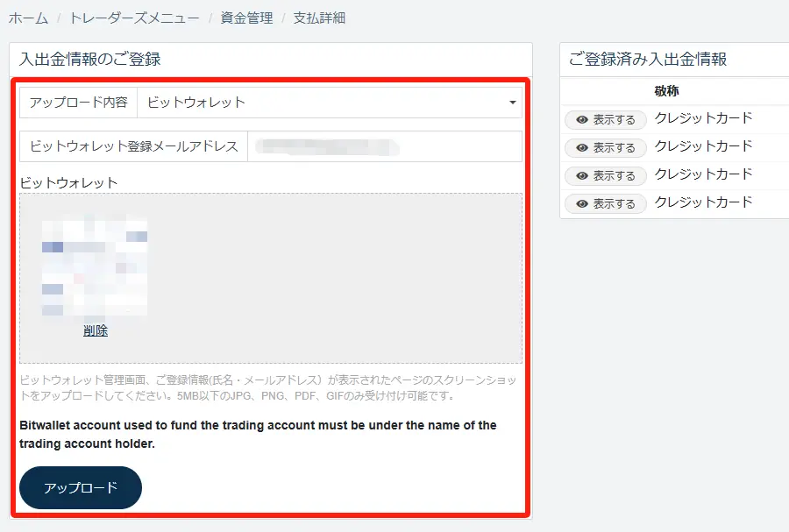Navigate to 資金管理 breadcrumb link
Screen dimensions: 789x532
click(x=246, y=18)
